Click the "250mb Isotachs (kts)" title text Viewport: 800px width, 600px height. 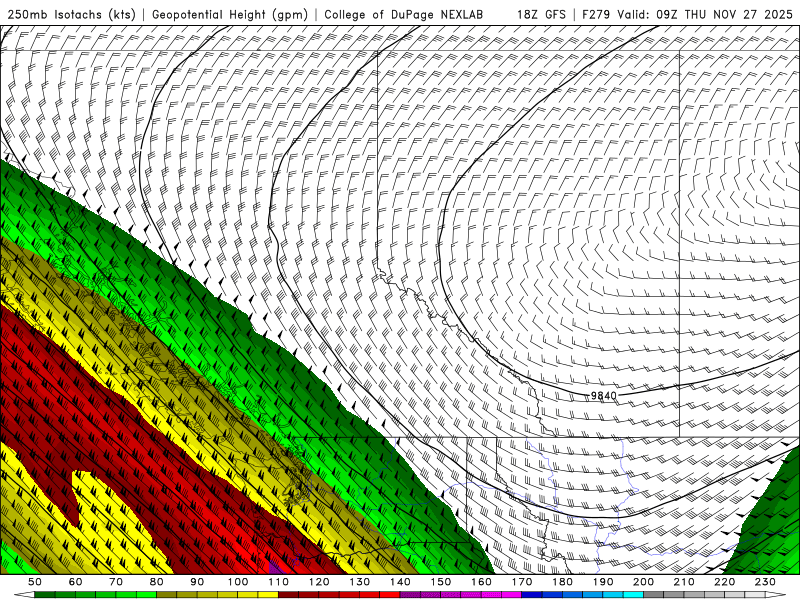pyautogui.click(x=72, y=15)
